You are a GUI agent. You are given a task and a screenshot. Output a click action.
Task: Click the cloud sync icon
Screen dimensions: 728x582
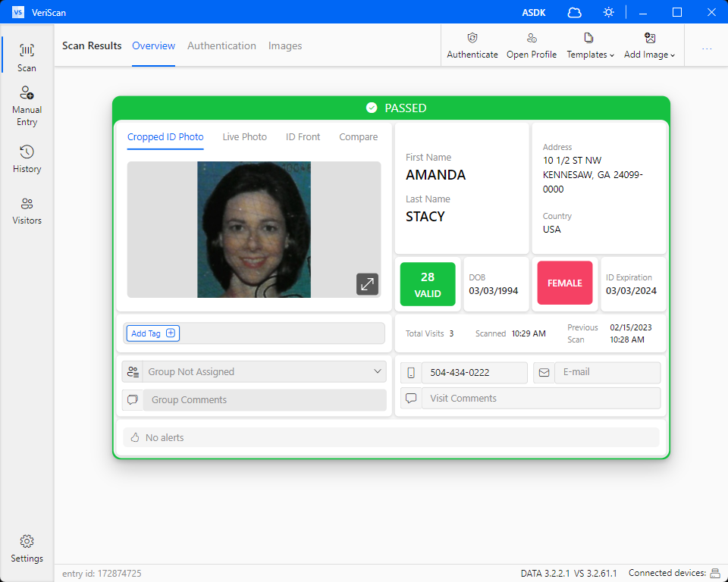574,13
